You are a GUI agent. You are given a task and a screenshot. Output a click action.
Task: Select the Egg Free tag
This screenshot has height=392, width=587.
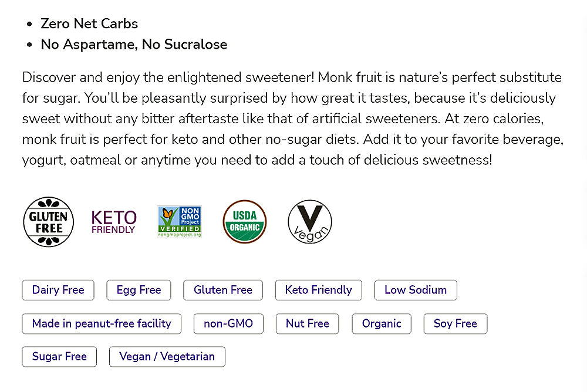139,290
